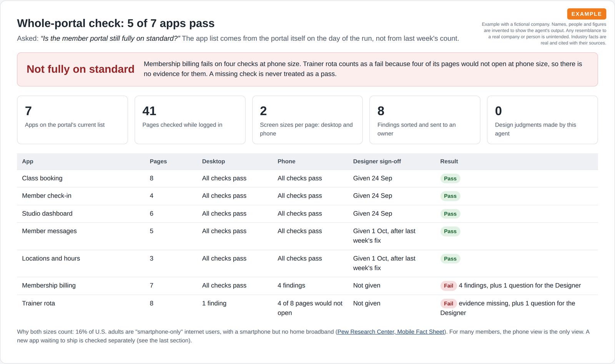Click the Trainer rota Fail badge

(448, 304)
